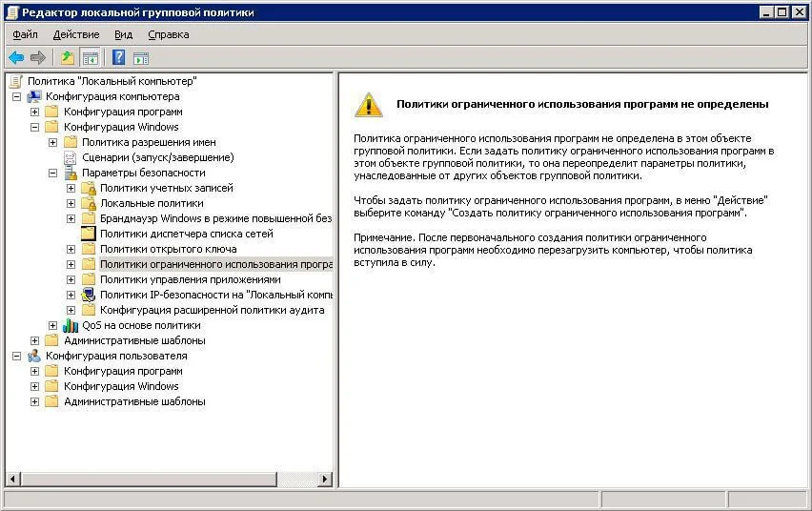This screenshot has height=511, width=812.
Task: Select Конфигурация Windows under Конфигурация пользователя
Action: click(121, 386)
